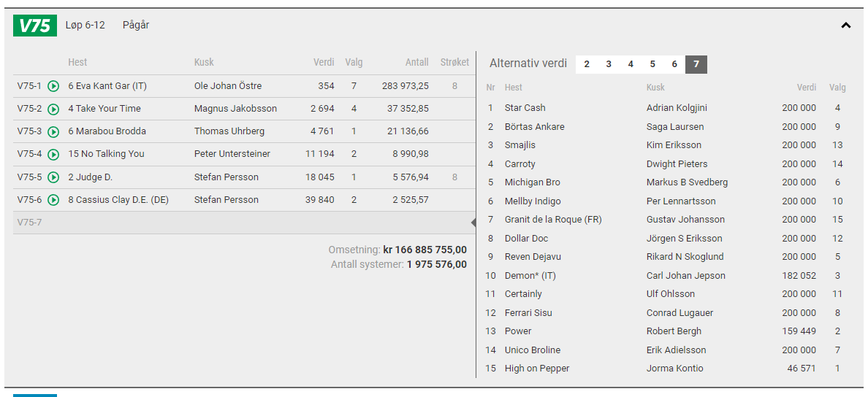Click High on Pepper in the list
The width and height of the screenshot is (868, 397).
pyautogui.click(x=536, y=369)
